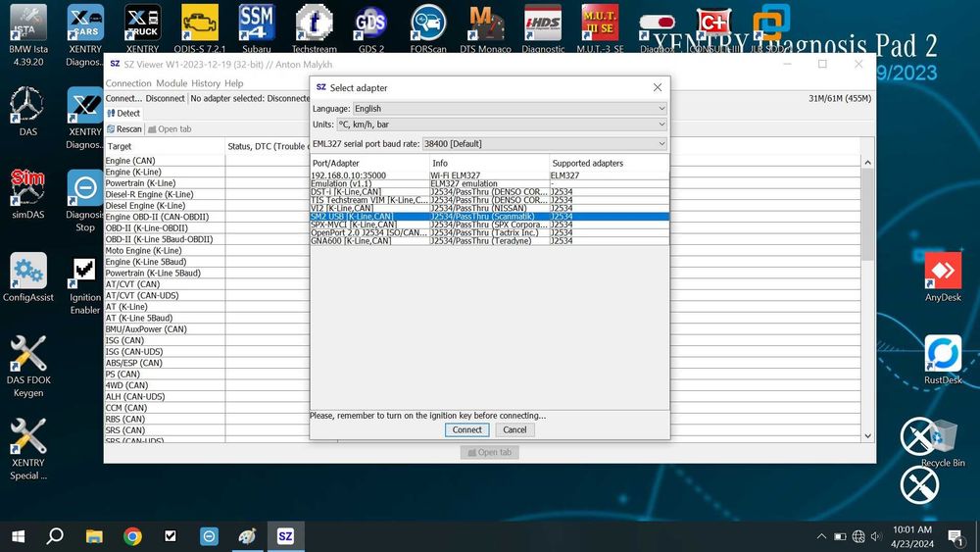980x552 pixels.
Task: Click scroll up arrow of target list
Action: pyautogui.click(x=867, y=163)
